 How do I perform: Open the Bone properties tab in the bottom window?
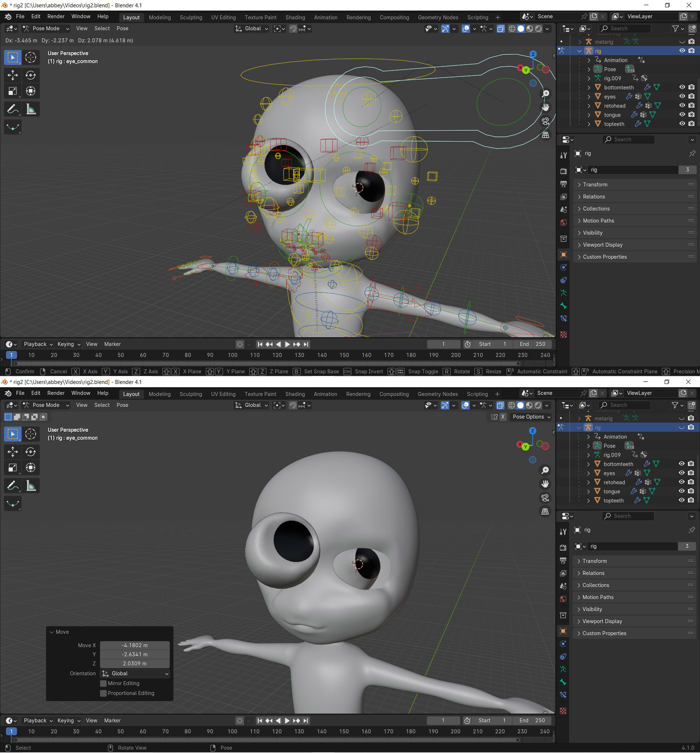pyautogui.click(x=563, y=682)
